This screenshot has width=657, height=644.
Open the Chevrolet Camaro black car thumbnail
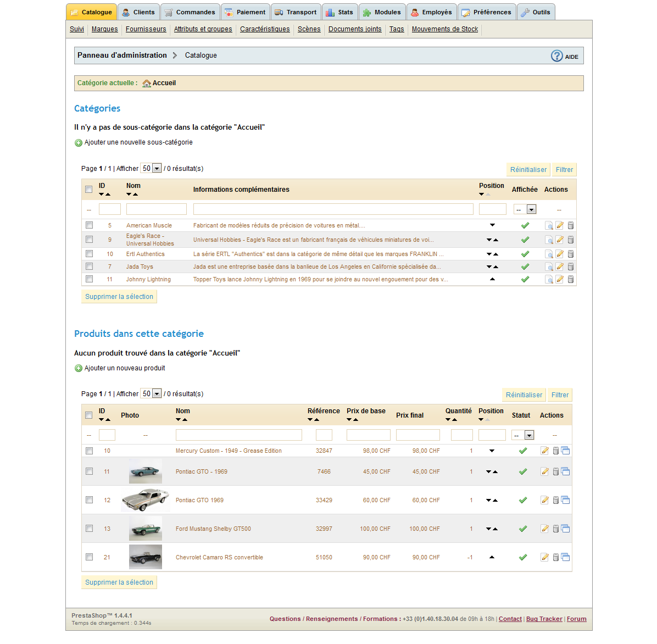[x=146, y=557]
